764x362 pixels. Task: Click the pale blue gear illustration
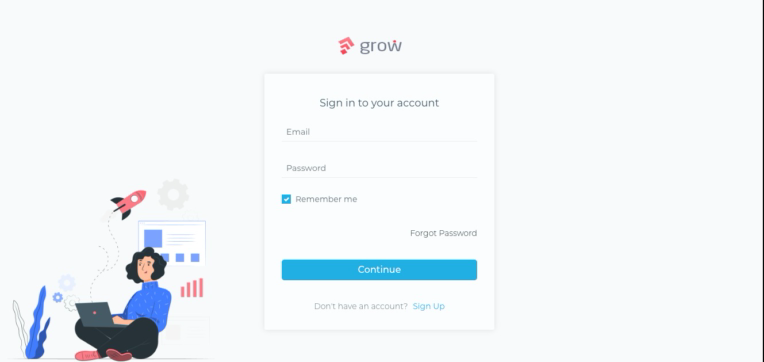pos(67,283)
